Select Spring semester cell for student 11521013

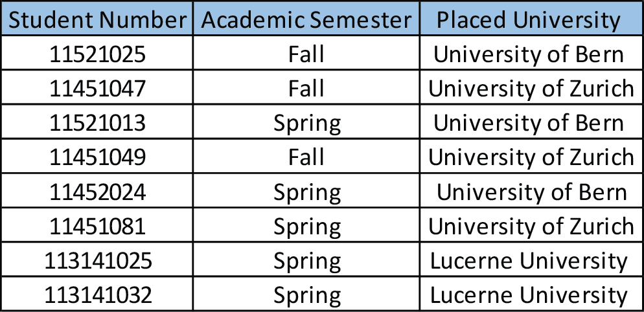306,122
